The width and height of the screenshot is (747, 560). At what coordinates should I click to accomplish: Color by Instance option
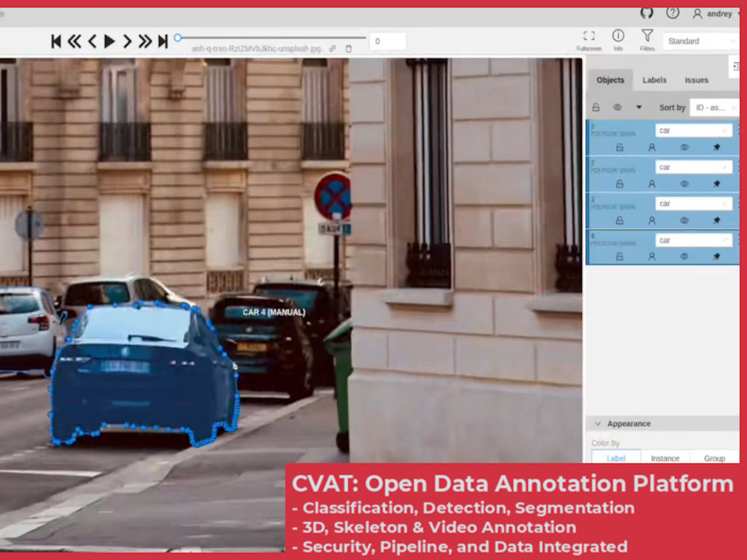point(665,458)
